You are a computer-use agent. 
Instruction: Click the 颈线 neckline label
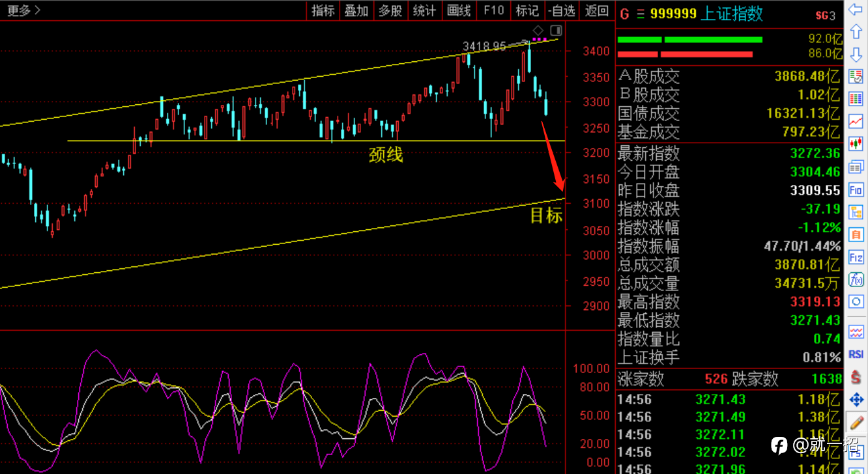coord(386,155)
